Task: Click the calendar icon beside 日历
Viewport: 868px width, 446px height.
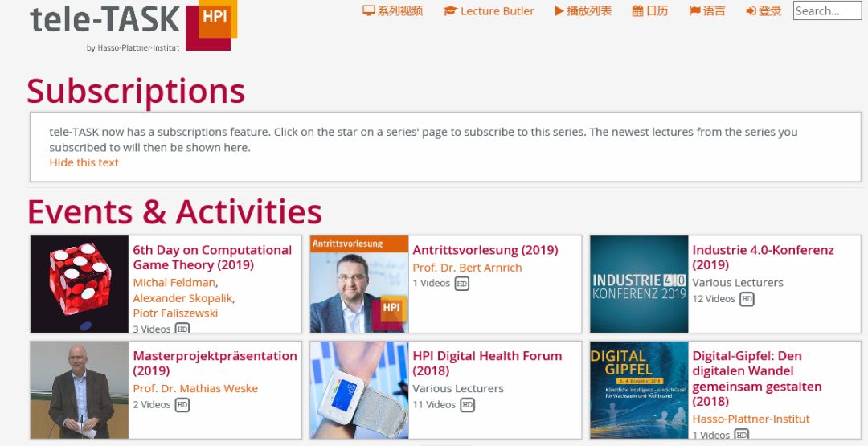Action: point(637,10)
